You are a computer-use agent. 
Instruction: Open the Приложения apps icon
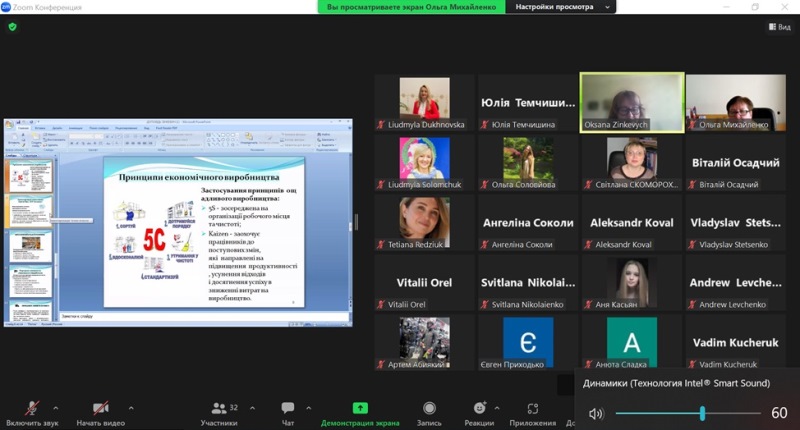pyautogui.click(x=532, y=409)
